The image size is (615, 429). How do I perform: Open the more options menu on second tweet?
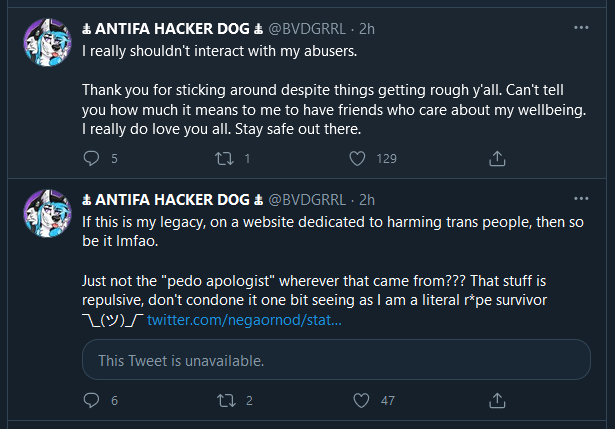coord(581,198)
